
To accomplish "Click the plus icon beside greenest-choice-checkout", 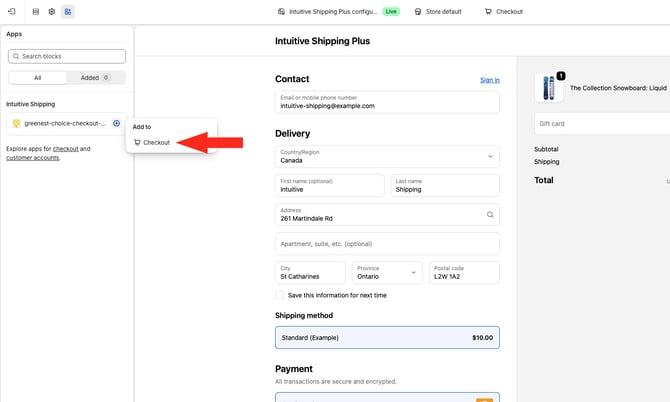I will click(116, 123).
